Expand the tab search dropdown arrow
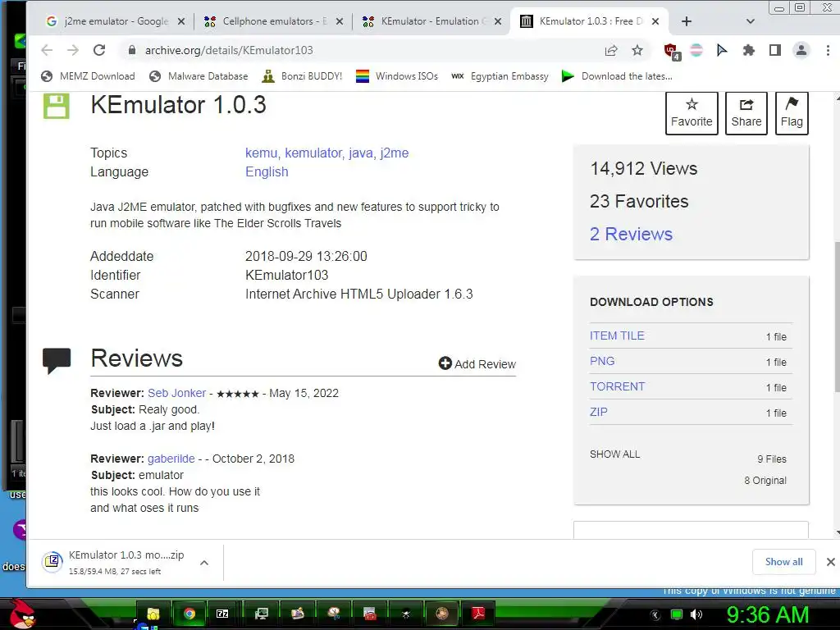The height and width of the screenshot is (630, 840). 750,21
